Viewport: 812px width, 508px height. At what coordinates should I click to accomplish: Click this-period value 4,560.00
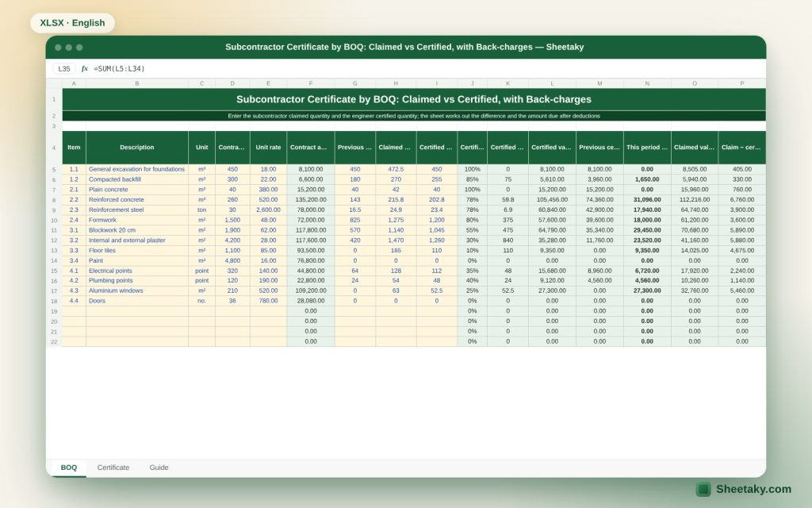647,280
